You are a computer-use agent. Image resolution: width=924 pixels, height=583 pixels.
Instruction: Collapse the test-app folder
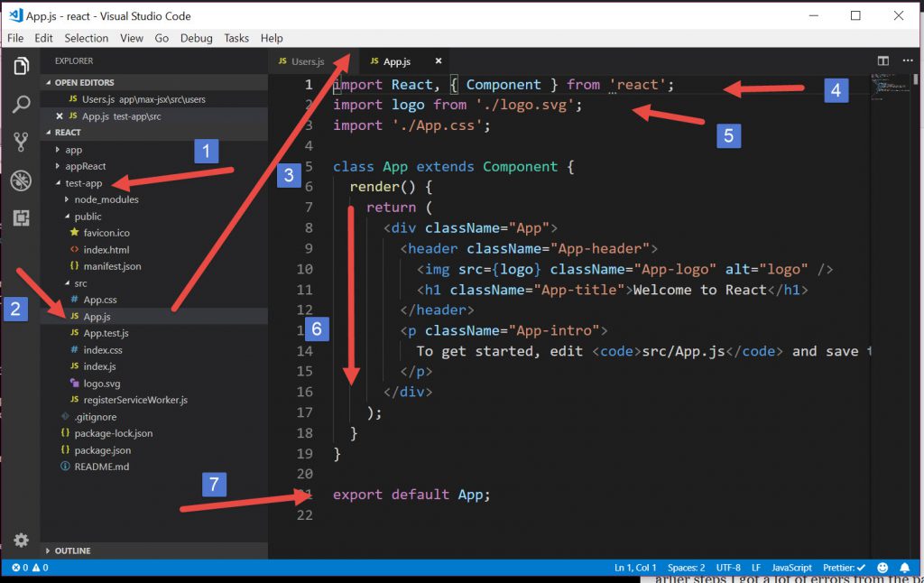pos(83,183)
